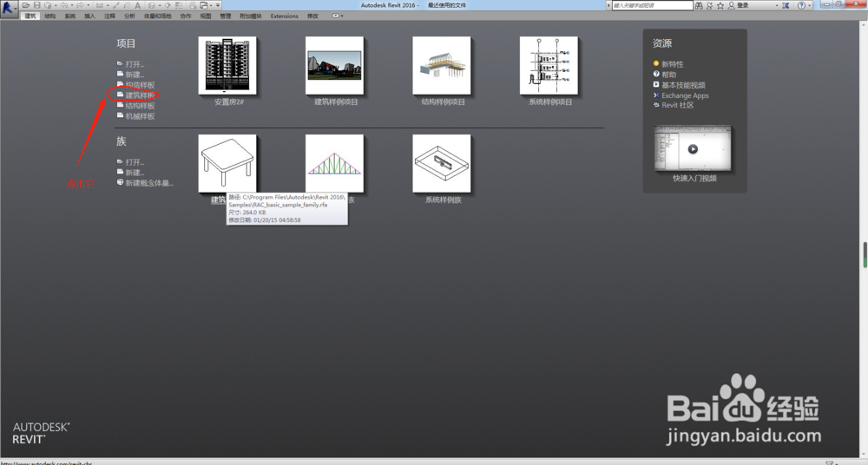This screenshot has width=868, height=465.
Task: Switch to the 附加模块 ribbon tab
Action: 250,16
